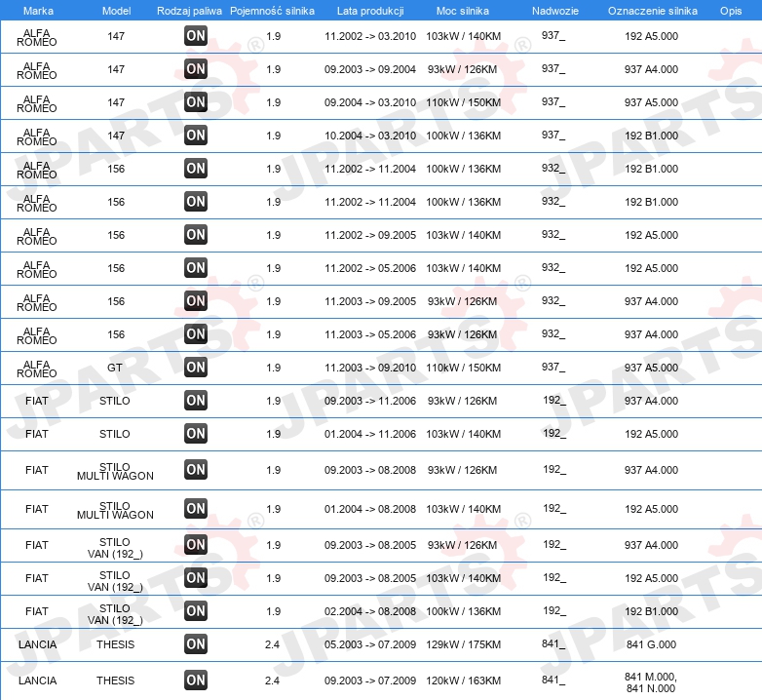Viewport: 762px width, 700px height.
Task: Click ON icon for Lancia Thesis 175KM
Action: 196,644
